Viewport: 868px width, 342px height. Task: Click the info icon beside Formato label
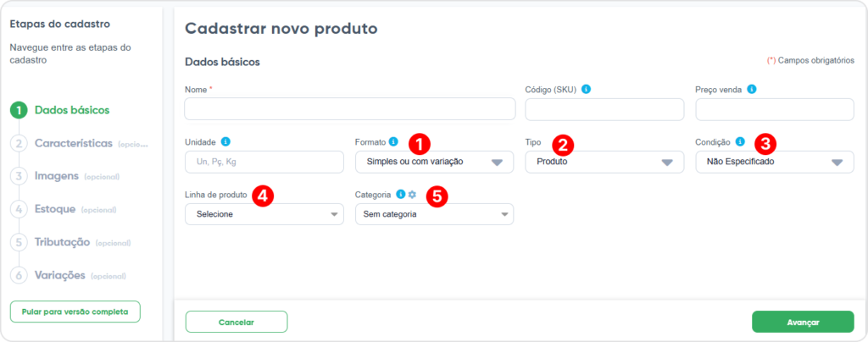[393, 141]
